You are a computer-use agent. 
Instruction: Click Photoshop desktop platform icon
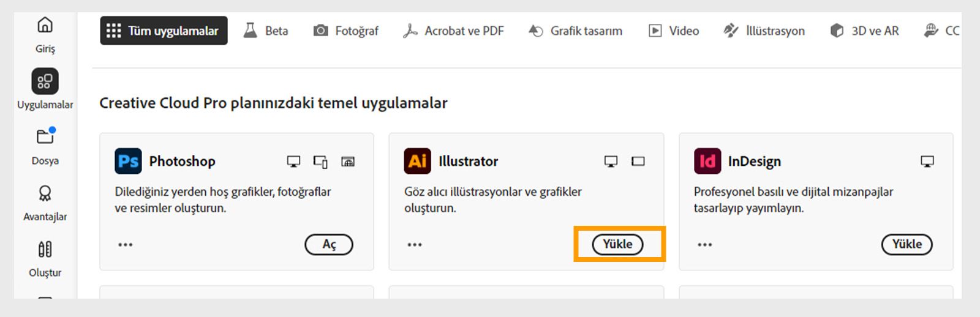pos(294,162)
